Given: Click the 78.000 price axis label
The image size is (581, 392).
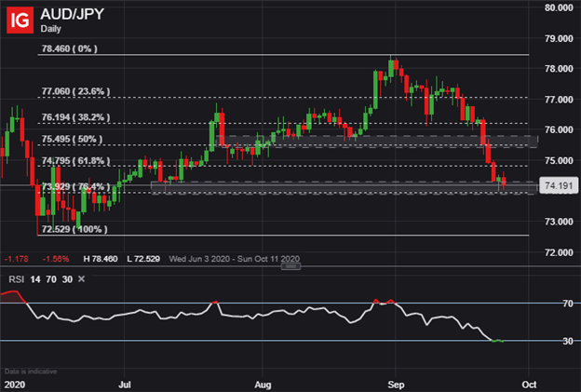Looking at the screenshot, I should [x=559, y=69].
